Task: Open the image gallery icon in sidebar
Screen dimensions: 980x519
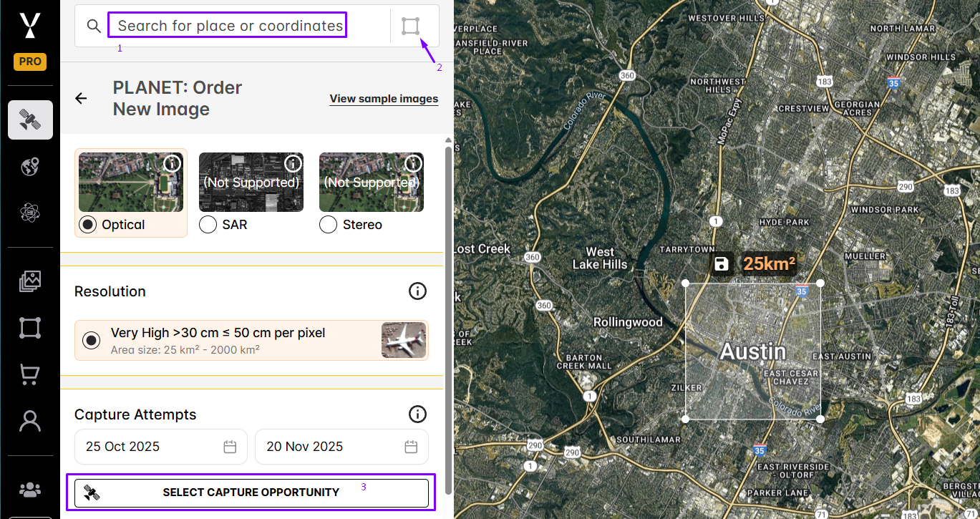Action: (x=30, y=281)
